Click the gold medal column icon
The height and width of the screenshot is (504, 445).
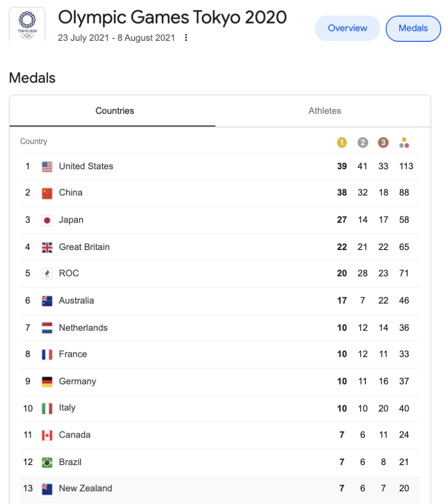click(x=342, y=142)
